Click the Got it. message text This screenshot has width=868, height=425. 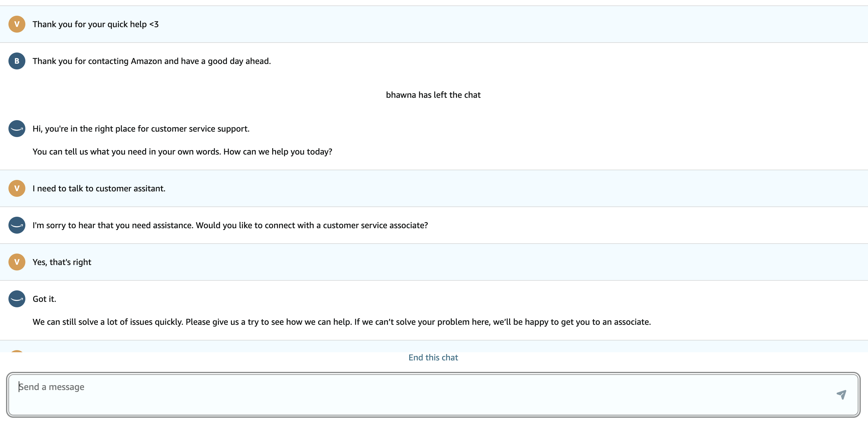[44, 299]
